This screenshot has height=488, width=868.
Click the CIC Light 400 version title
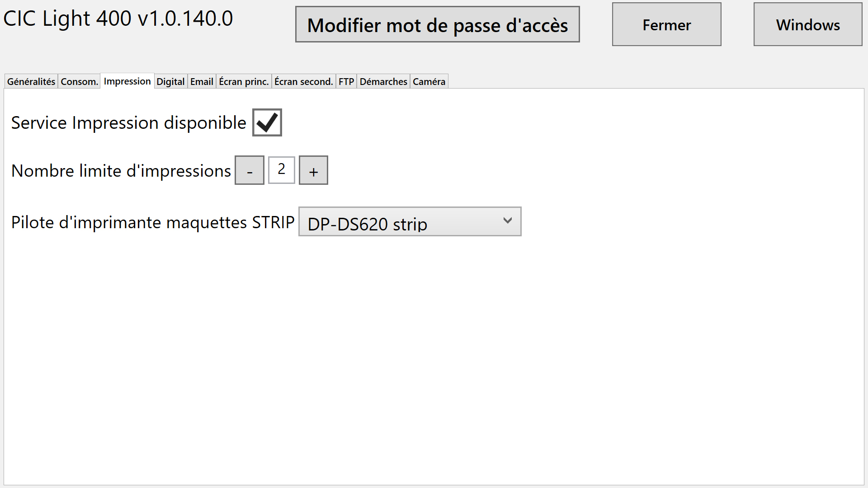pyautogui.click(x=118, y=19)
